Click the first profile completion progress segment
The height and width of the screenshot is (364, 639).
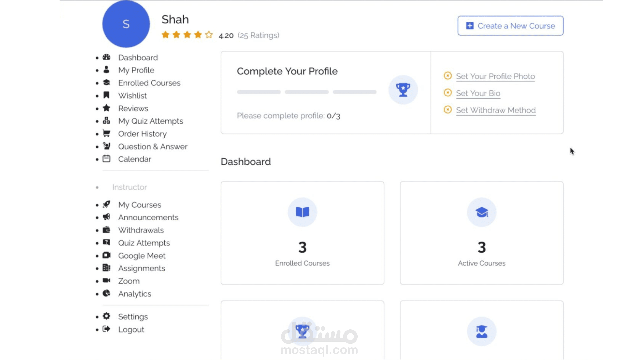(x=259, y=92)
